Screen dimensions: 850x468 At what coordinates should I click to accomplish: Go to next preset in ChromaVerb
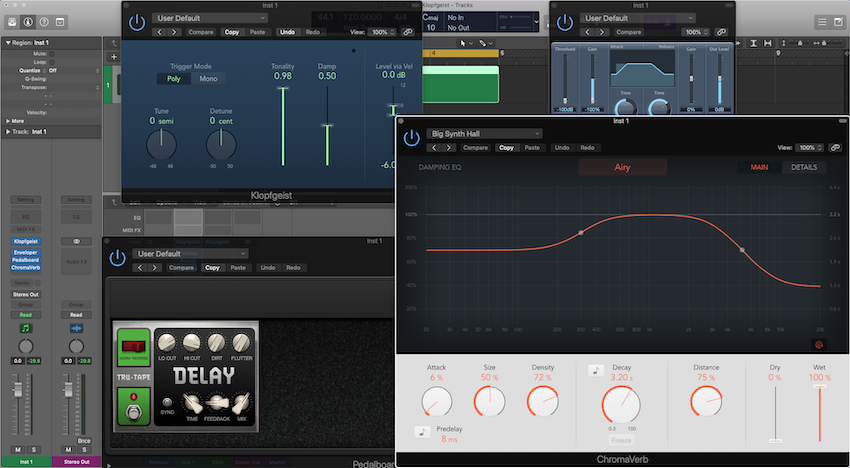coord(448,148)
